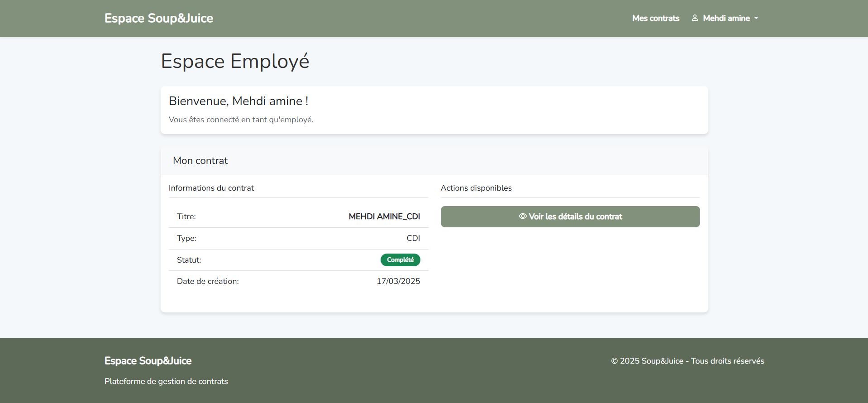Click the Mon contrat card header
Viewport: 868px width, 403px height.
[x=200, y=161]
